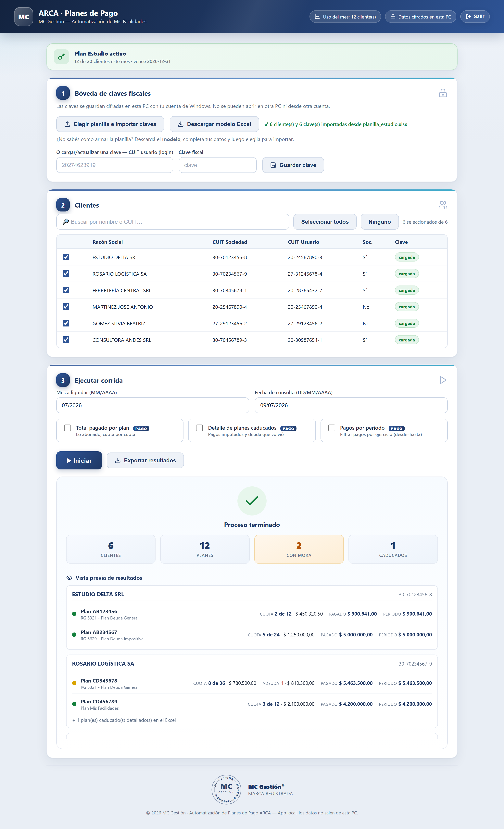Click the green checkmark Proceso terminado icon

tap(252, 501)
